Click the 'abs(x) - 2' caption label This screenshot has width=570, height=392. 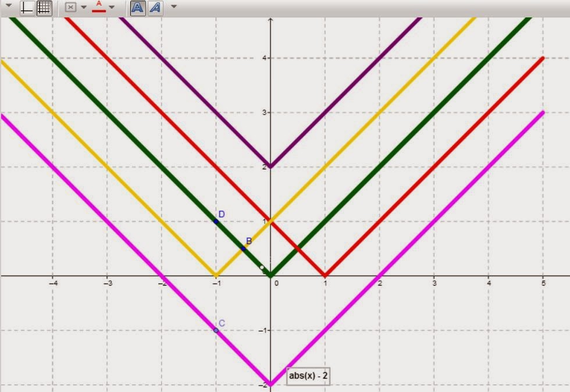tap(309, 376)
